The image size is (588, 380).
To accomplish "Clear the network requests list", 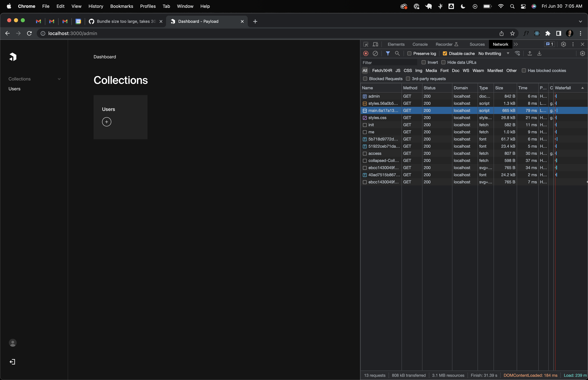I will click(375, 53).
